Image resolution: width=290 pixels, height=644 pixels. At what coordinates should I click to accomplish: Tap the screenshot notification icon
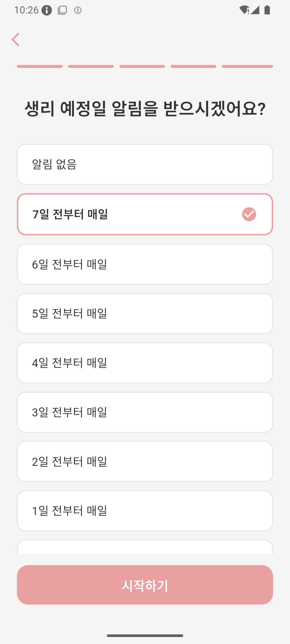click(62, 10)
